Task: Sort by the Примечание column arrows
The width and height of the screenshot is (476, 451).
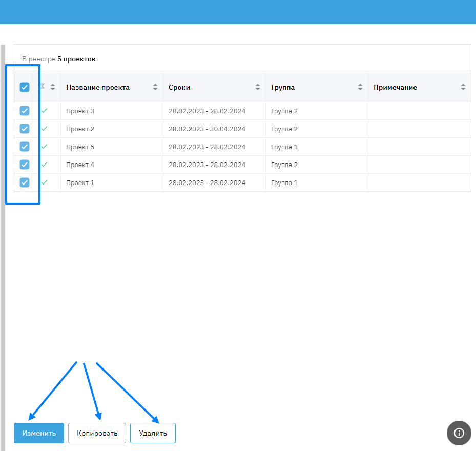Action: tap(463, 87)
